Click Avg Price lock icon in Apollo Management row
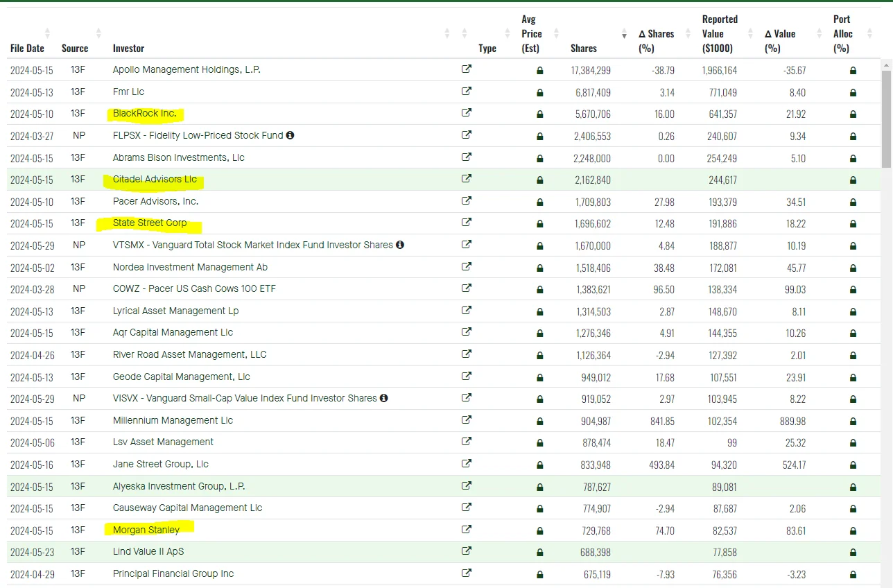The image size is (893, 588). (540, 70)
